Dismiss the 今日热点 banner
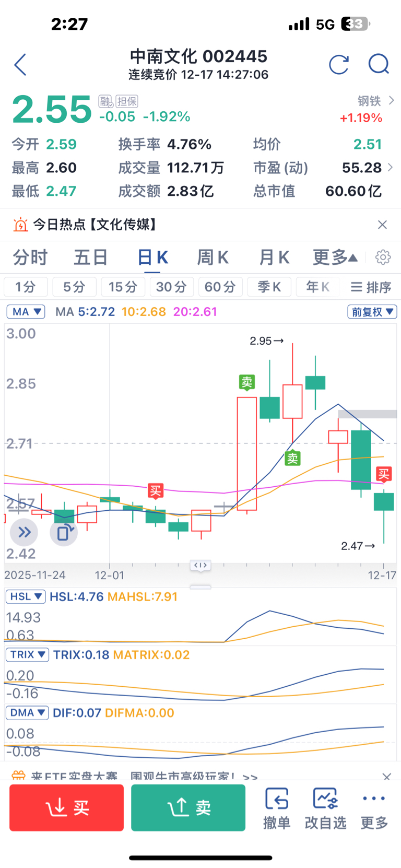 point(382,225)
